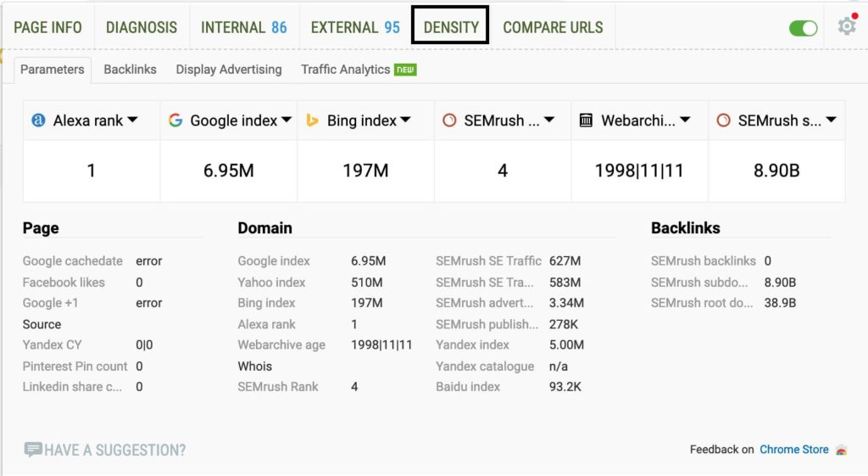Viewport: 868px width, 476px height.
Task: Click the Chrome Store rainbow icon
Action: (x=842, y=450)
